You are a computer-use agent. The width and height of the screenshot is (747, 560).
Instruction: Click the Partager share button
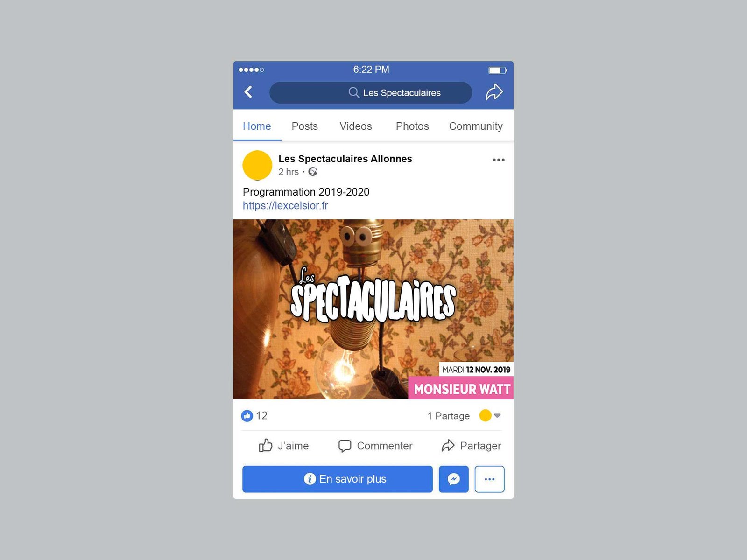pos(471,446)
